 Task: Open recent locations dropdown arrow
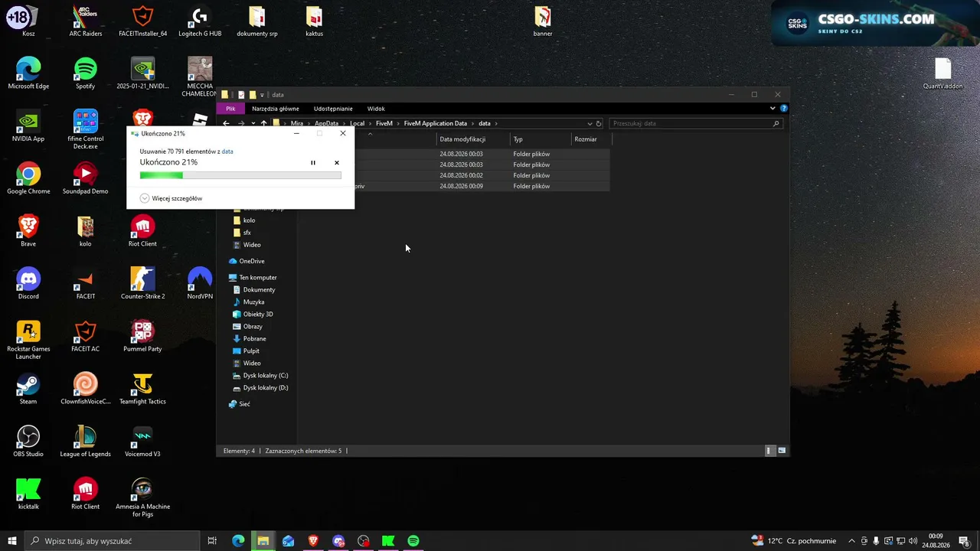[x=253, y=123]
